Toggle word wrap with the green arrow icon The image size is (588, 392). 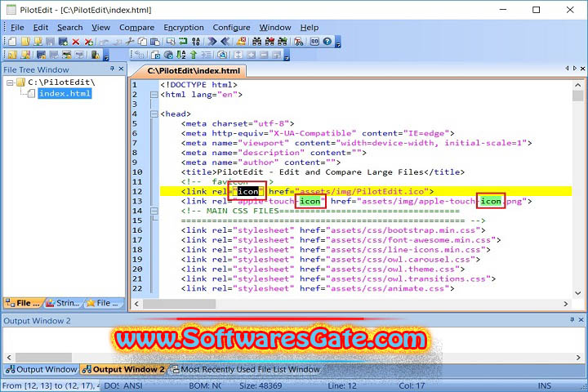183,42
